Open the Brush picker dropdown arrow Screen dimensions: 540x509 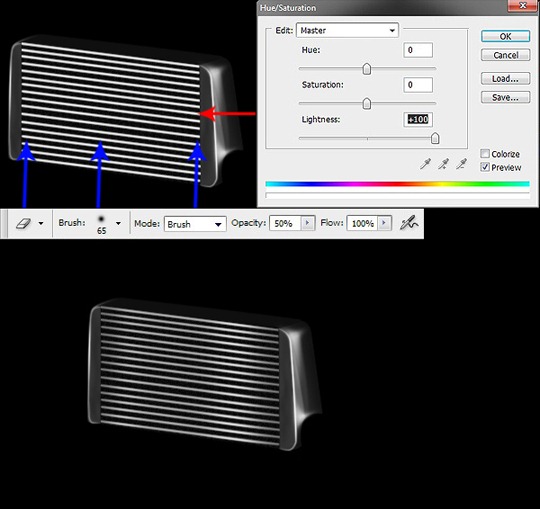(118, 224)
